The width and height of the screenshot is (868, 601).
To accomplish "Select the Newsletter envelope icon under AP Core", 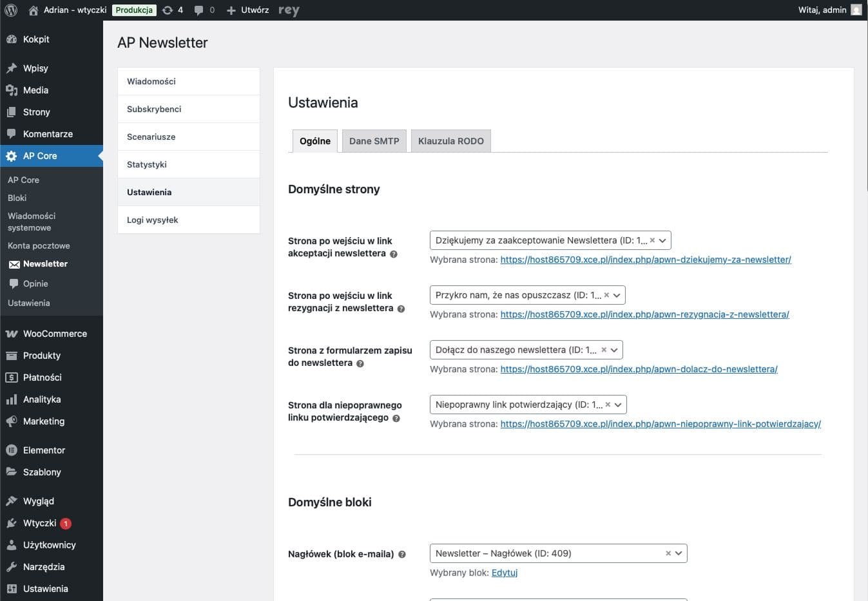I will coord(14,263).
